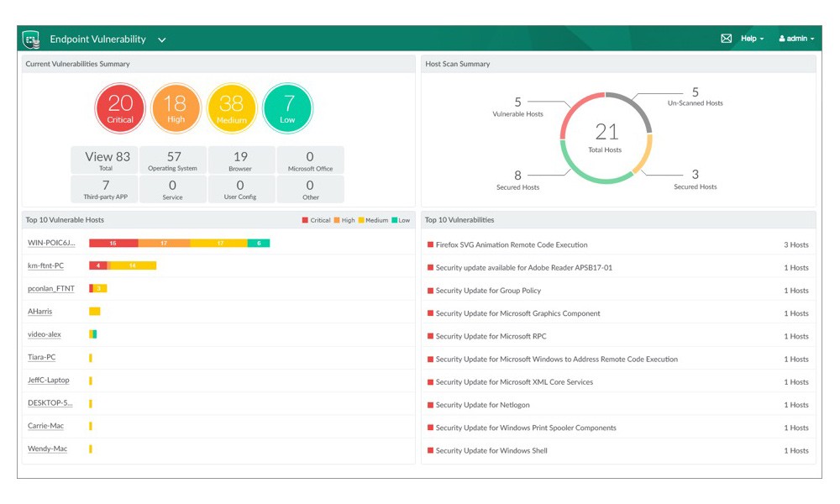Select the 0 Microsoft Office tile
840x504 pixels.
310,160
